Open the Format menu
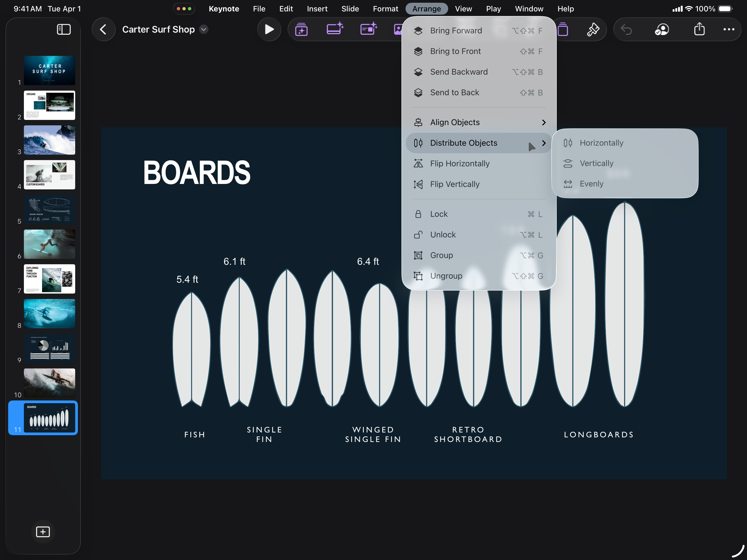This screenshot has width=747, height=560. (x=385, y=9)
